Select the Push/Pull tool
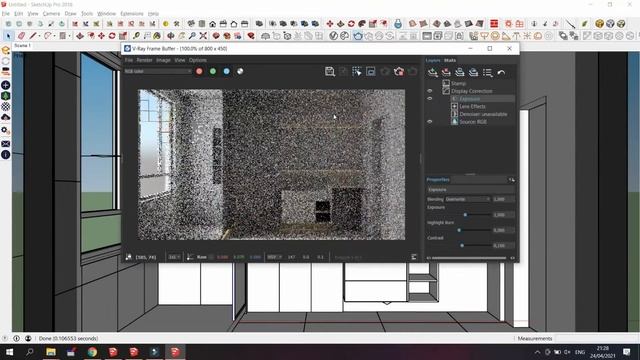The height and width of the screenshot is (360, 640). pos(80,36)
